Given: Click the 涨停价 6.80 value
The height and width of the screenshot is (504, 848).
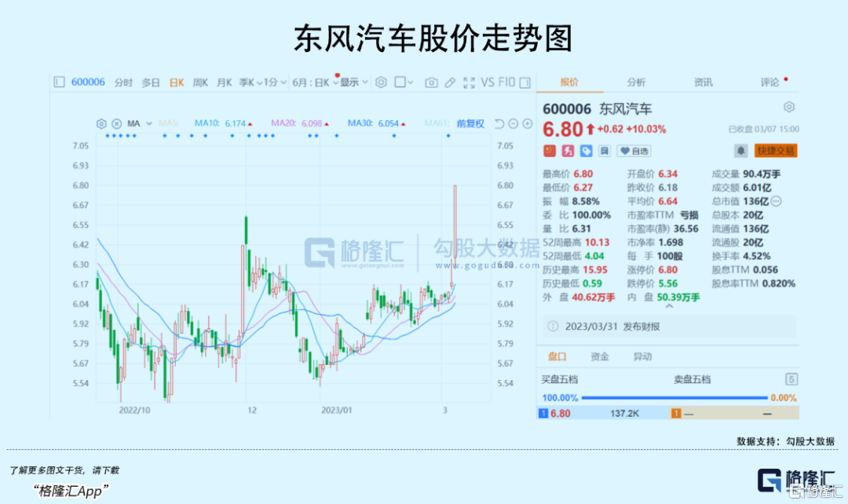Looking at the screenshot, I should tap(668, 270).
